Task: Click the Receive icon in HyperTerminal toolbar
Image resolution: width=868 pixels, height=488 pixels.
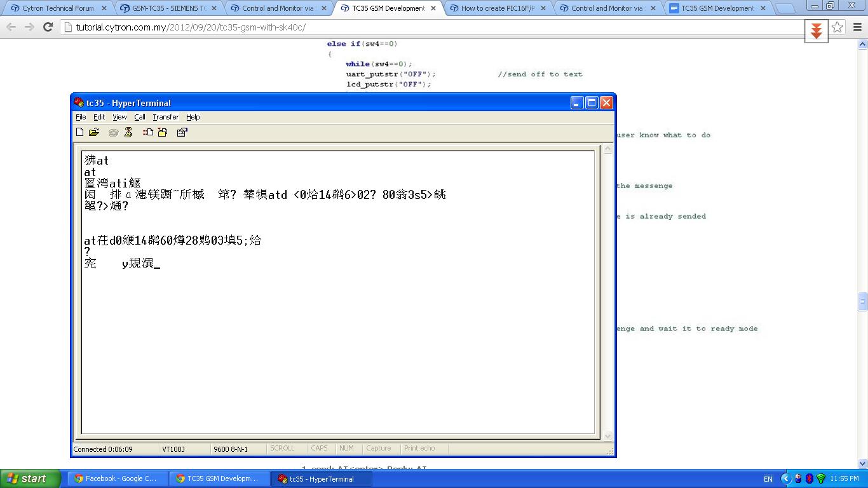Action: 163,132
